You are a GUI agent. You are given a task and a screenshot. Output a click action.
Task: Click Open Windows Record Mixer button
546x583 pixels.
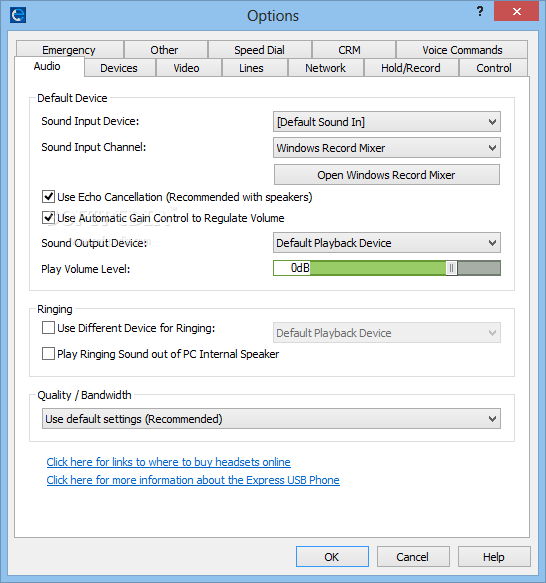point(387,175)
